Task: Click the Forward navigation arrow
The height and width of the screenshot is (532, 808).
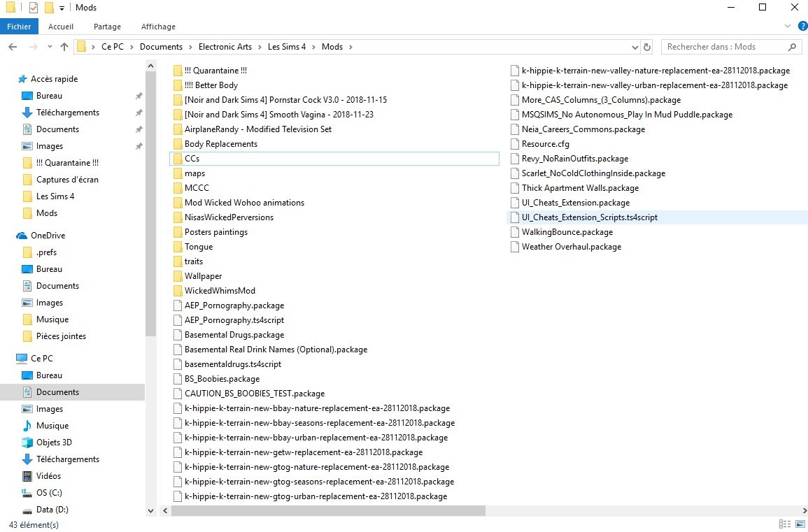Action: coord(34,47)
